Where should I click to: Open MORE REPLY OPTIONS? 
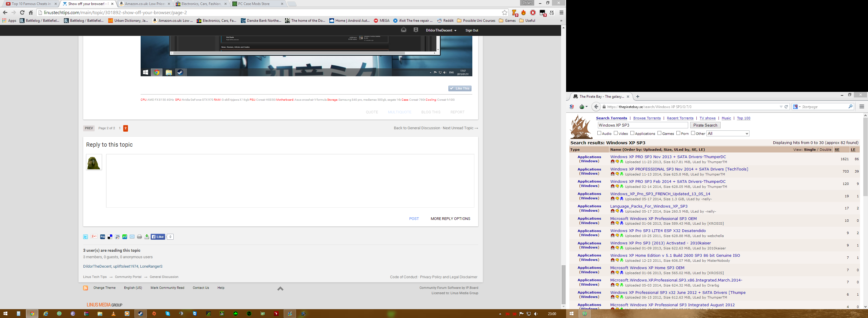click(x=450, y=219)
